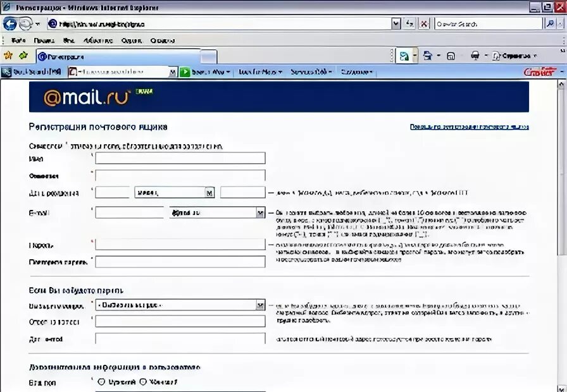Open the birth month dropdown
Image resolution: width=567 pixels, height=392 pixels.
174,192
